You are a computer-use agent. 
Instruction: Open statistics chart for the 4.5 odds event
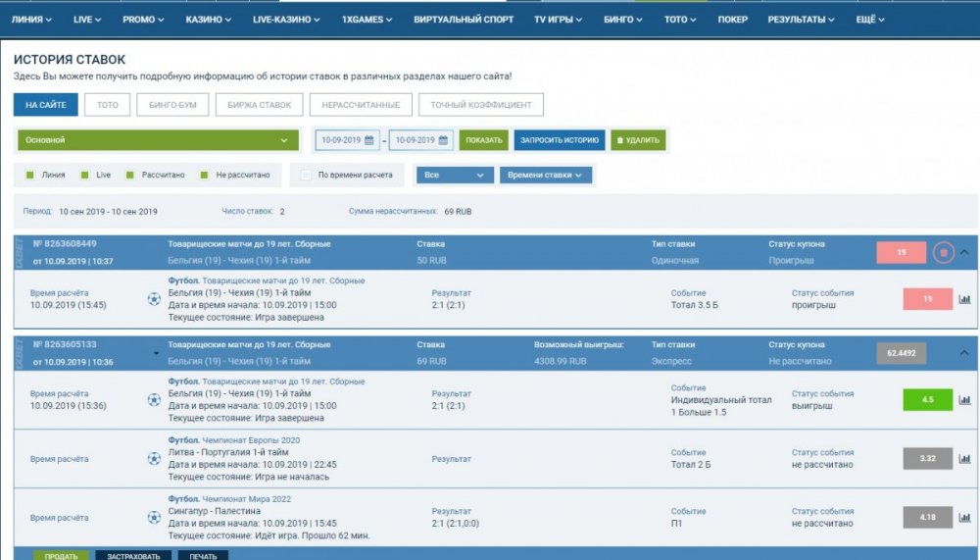pyautogui.click(x=964, y=400)
